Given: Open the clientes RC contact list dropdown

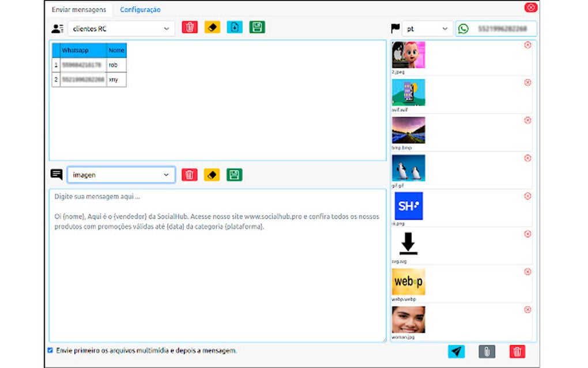Looking at the screenshot, I should (x=119, y=27).
